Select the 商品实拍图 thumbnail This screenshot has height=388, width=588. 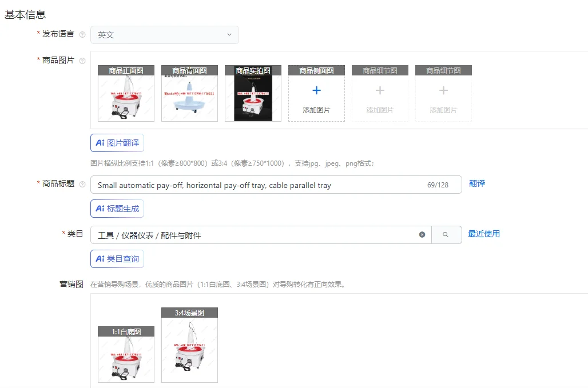click(x=253, y=93)
